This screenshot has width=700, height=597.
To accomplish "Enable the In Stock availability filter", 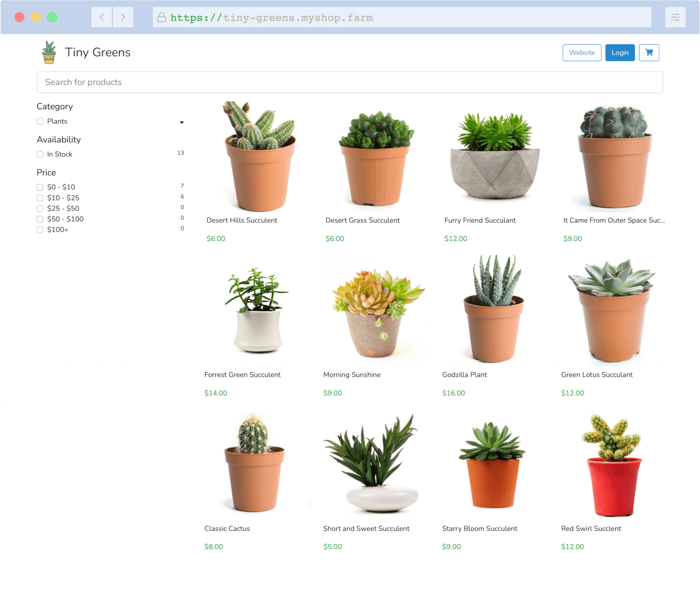I will coord(40,154).
